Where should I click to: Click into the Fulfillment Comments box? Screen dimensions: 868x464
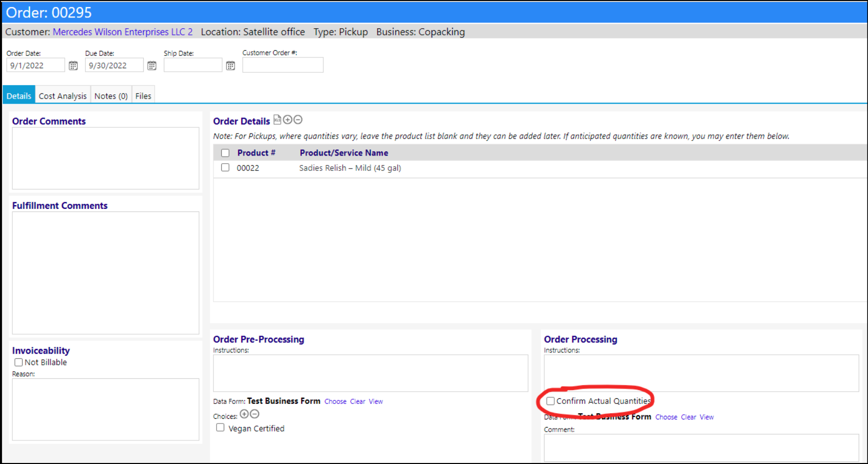click(x=106, y=273)
